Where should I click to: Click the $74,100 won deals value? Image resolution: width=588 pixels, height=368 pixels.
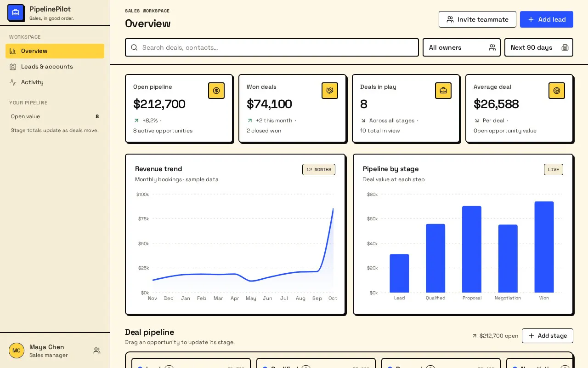(x=269, y=104)
